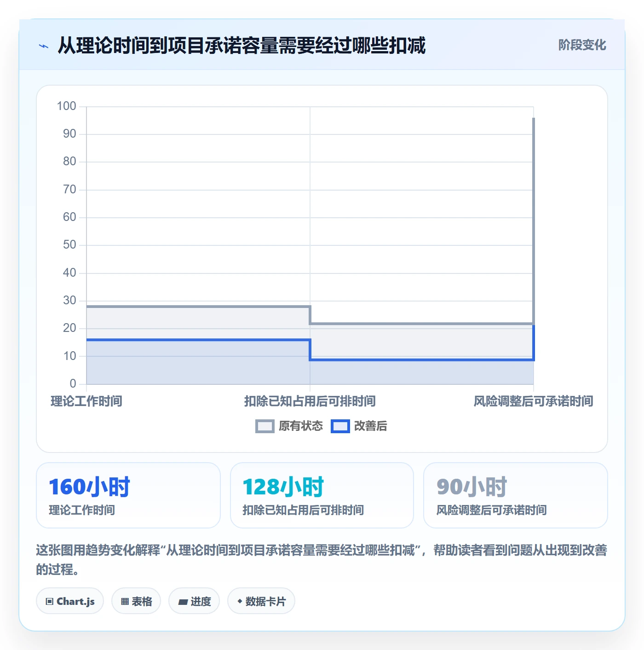Click the 理论工作时间 axis label
Screen dimensions: 644x650
(86, 401)
